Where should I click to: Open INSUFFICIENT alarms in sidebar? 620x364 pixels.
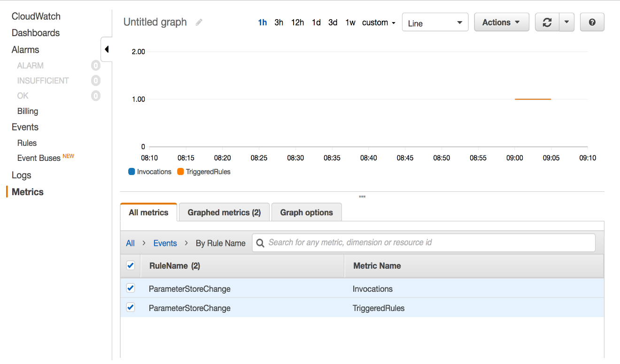pyautogui.click(x=43, y=81)
